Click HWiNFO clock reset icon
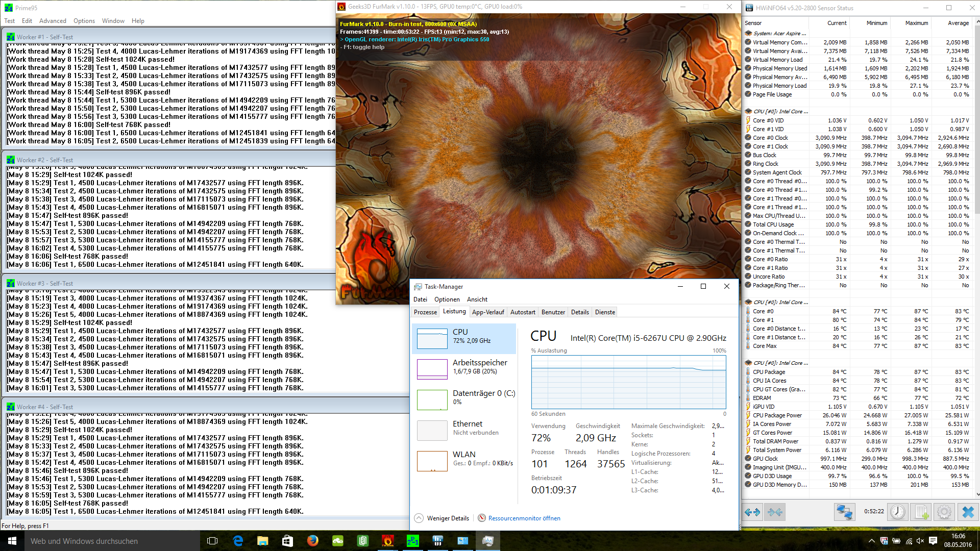The width and height of the screenshot is (980, 551). tap(897, 512)
